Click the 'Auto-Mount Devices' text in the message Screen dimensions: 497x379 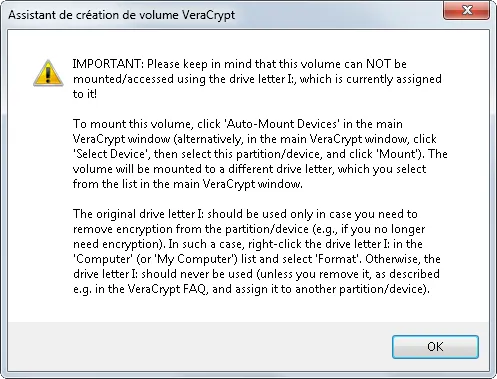tap(282, 124)
